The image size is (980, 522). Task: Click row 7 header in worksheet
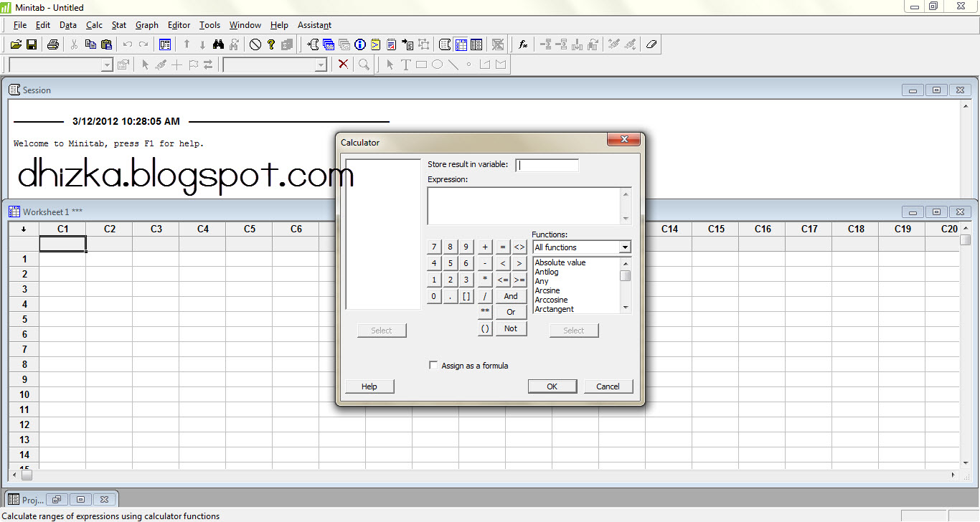tap(24, 349)
